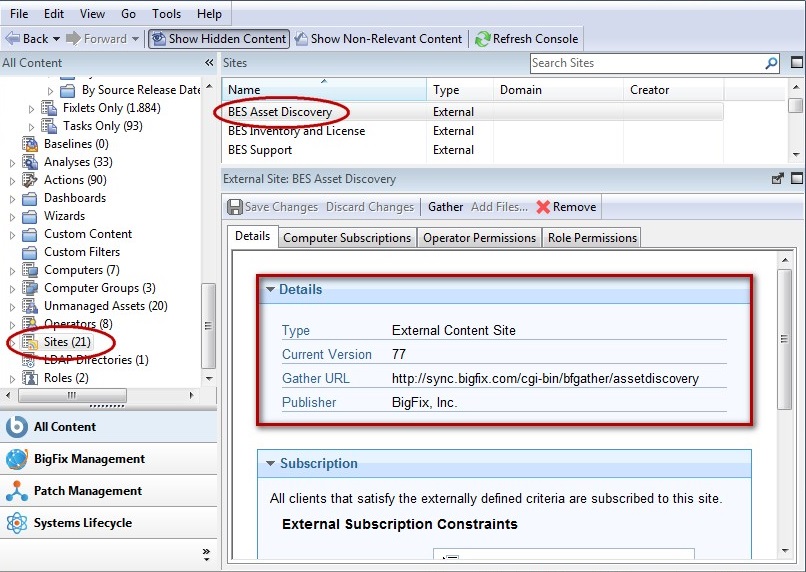Click the Gather button
This screenshot has height=572, width=806.
(x=445, y=207)
